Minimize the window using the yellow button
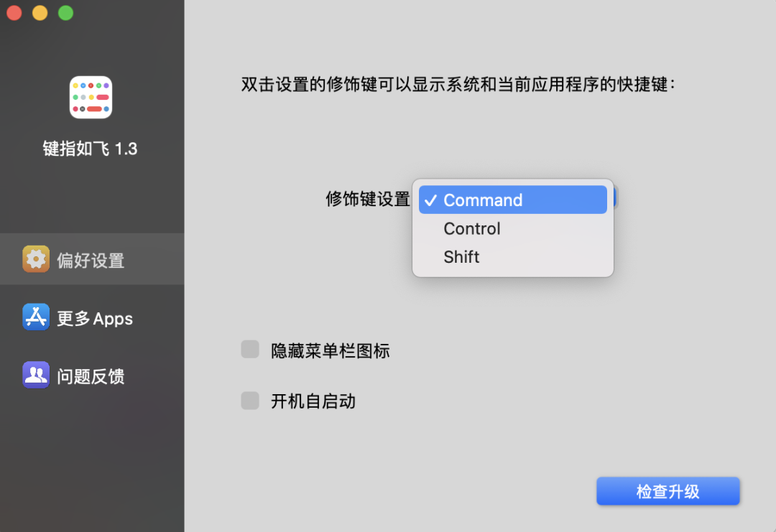 tap(40, 13)
